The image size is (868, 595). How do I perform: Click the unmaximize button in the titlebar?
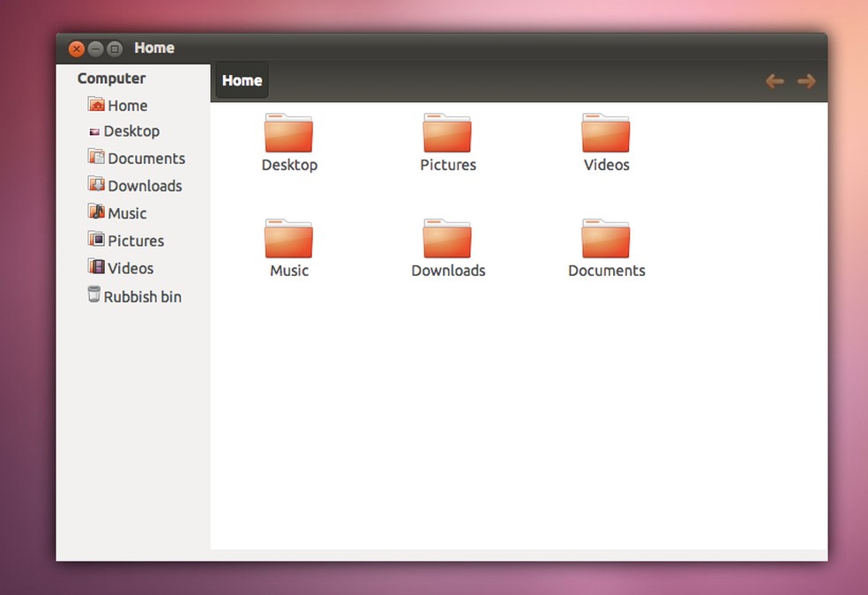click(114, 49)
